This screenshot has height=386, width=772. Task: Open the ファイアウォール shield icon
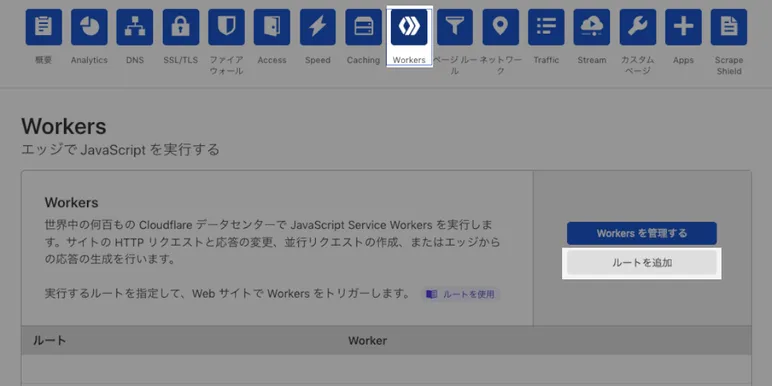point(226,27)
